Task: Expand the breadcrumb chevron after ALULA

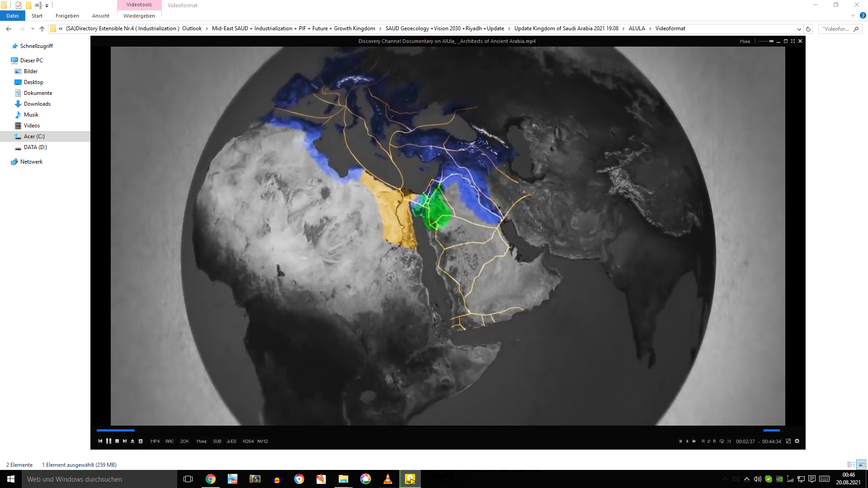Action: (651, 28)
